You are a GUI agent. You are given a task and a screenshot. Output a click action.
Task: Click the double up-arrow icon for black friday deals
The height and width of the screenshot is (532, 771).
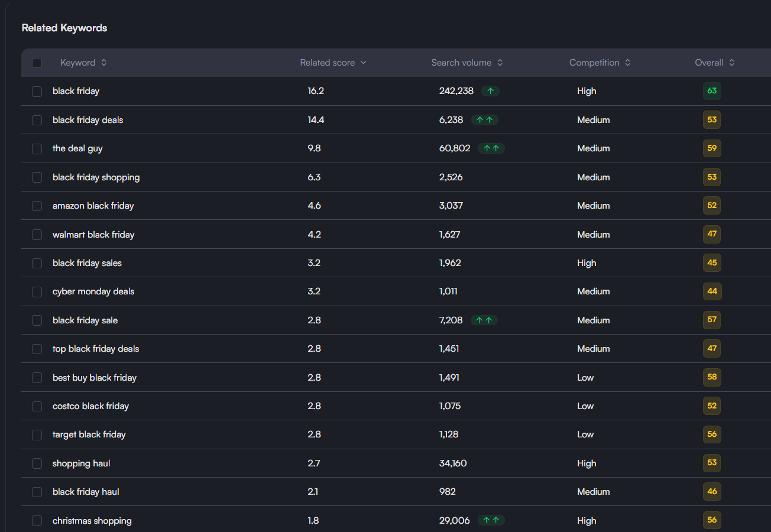tap(484, 119)
